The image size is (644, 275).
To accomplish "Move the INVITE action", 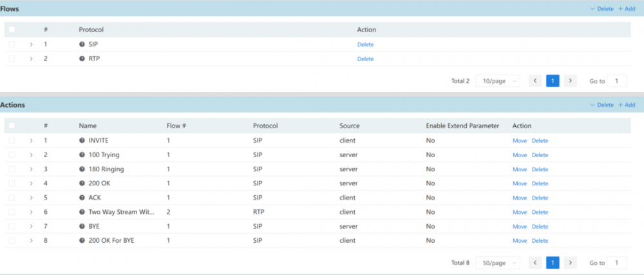I will tap(520, 140).
